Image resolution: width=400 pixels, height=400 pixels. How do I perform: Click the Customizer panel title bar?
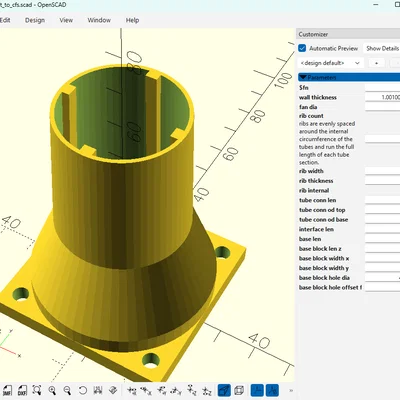tap(348, 34)
